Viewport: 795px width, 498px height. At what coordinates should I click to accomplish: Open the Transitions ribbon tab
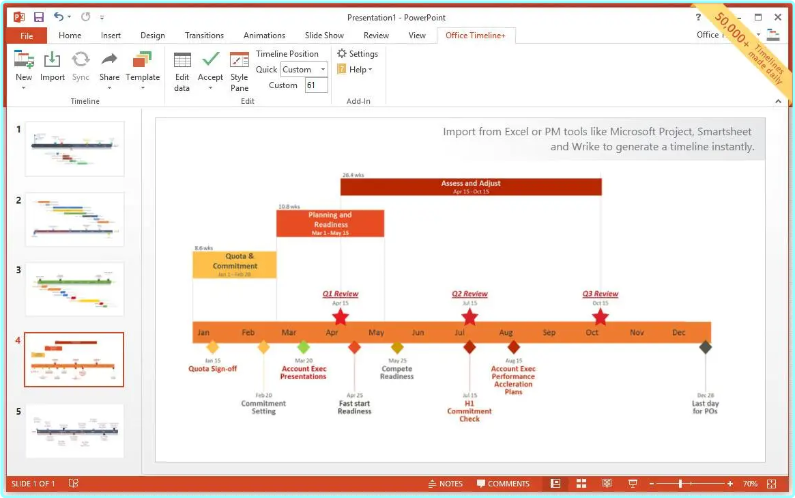[204, 36]
